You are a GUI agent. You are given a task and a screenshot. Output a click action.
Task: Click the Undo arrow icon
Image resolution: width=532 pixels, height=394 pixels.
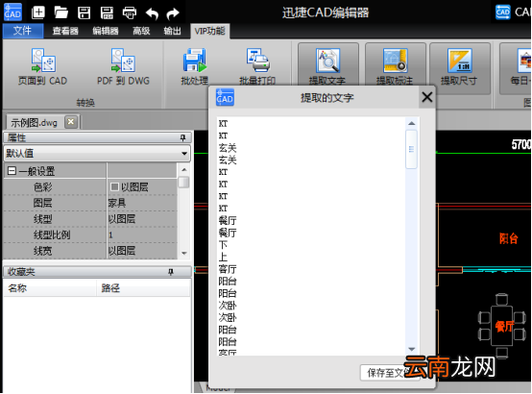click(152, 13)
